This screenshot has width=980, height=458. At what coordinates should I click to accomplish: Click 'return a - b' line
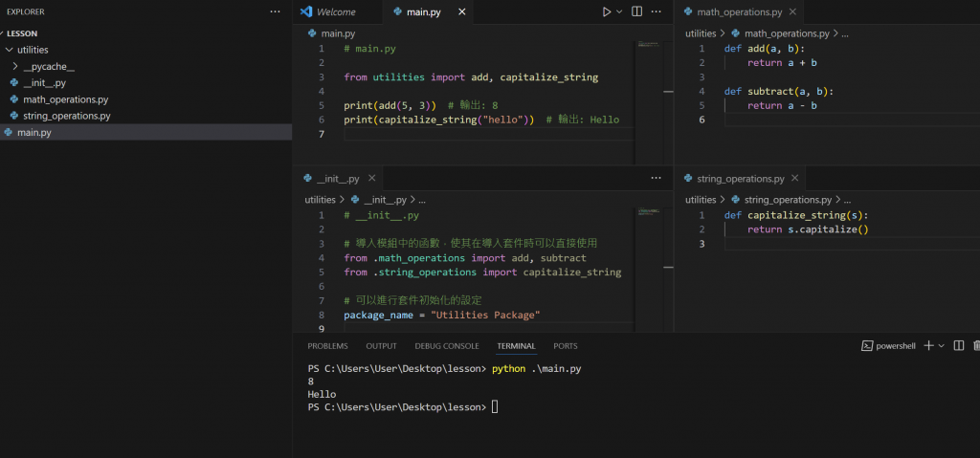coord(782,105)
